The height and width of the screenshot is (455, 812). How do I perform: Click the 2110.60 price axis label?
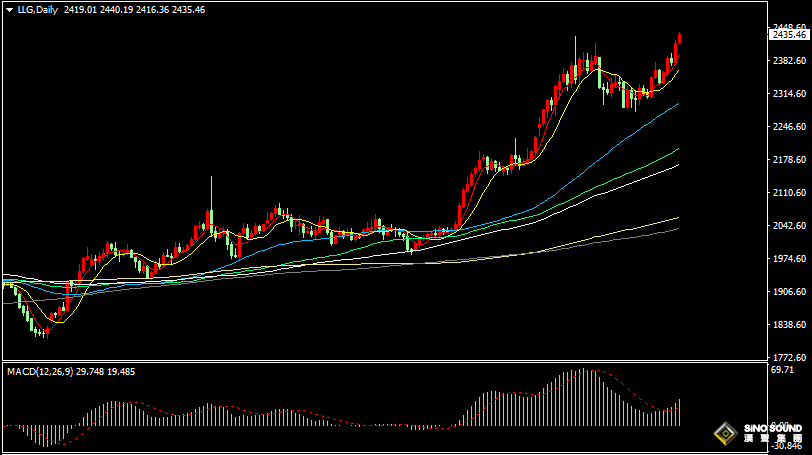coord(789,193)
